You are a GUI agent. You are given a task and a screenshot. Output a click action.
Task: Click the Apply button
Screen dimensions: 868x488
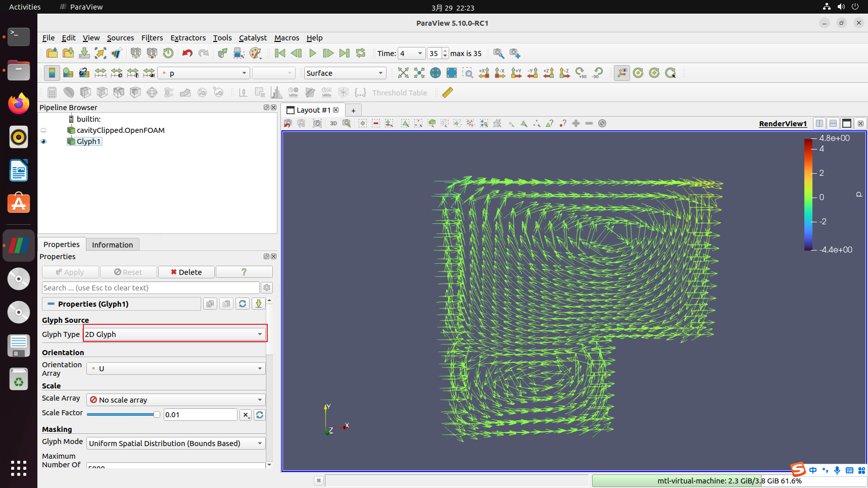click(x=70, y=272)
